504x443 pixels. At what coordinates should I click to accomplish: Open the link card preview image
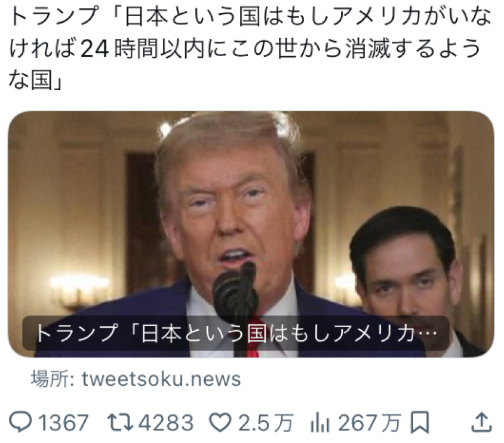[x=251, y=234]
